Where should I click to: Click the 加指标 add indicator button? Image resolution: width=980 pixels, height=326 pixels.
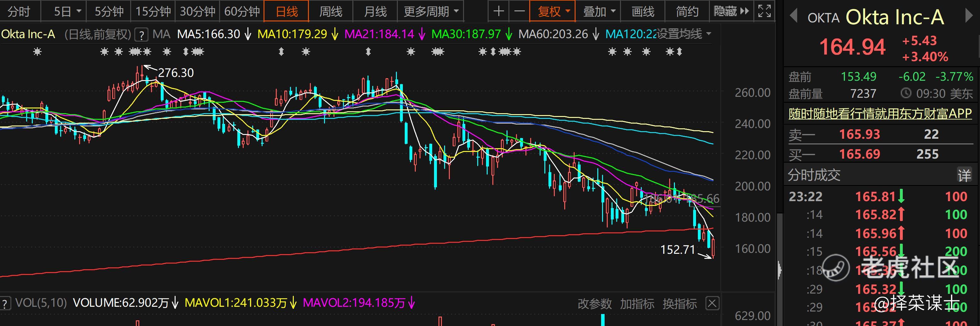point(637,304)
